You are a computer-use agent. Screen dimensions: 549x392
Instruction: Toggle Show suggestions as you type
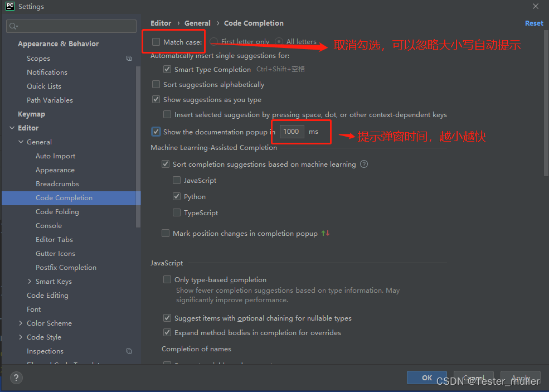(156, 99)
